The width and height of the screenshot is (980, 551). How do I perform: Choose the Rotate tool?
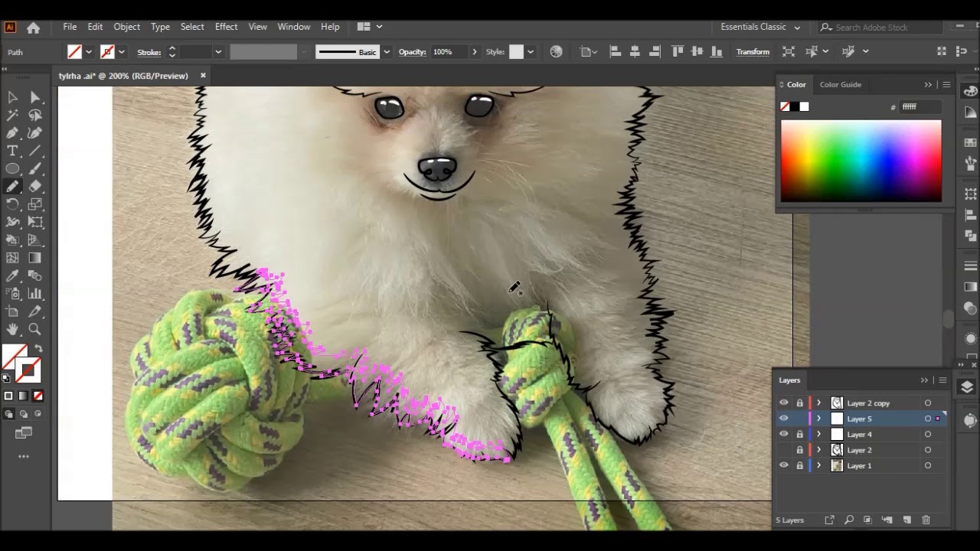coord(12,204)
